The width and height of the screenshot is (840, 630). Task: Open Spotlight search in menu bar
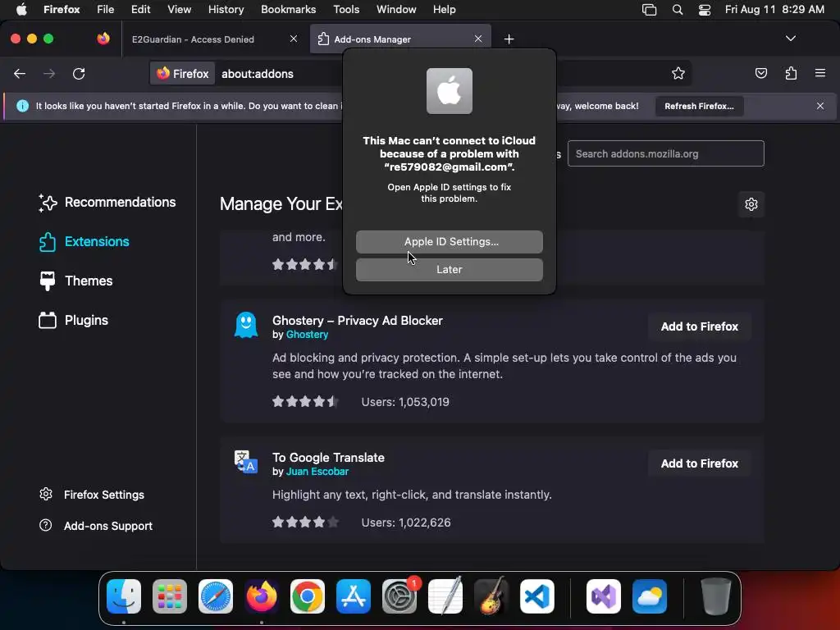tap(677, 9)
